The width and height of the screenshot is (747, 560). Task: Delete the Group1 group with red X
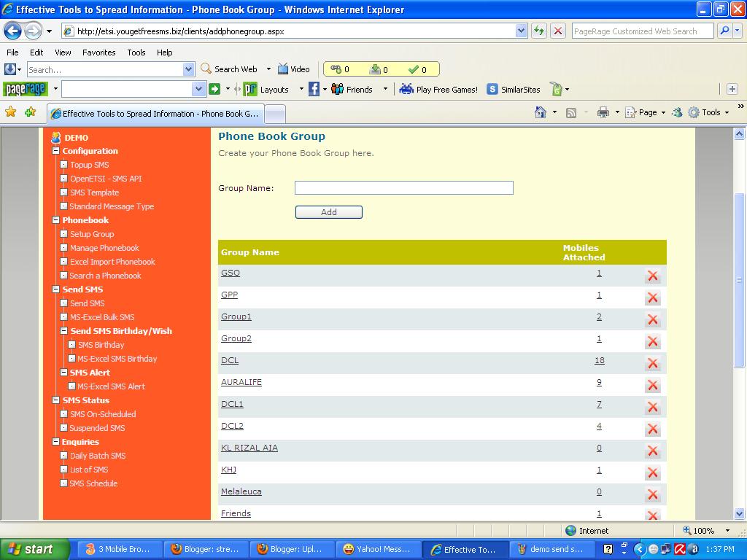[x=653, y=319]
